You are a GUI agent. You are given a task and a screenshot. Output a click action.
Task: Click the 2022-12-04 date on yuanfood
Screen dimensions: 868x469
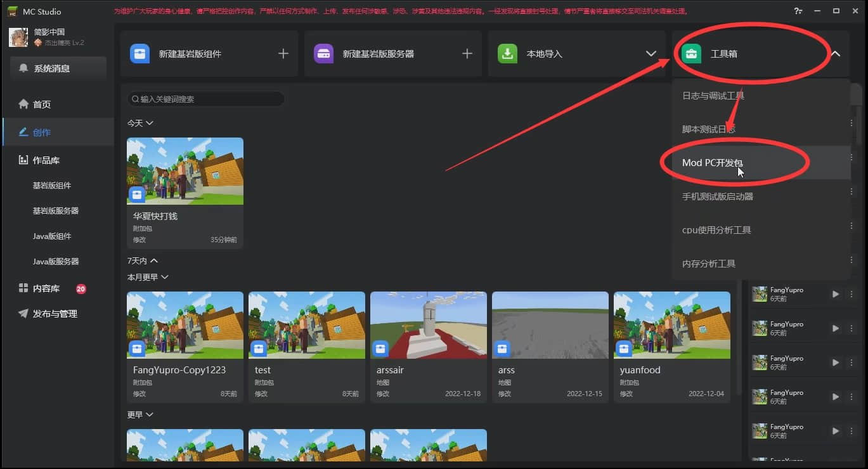706,394
